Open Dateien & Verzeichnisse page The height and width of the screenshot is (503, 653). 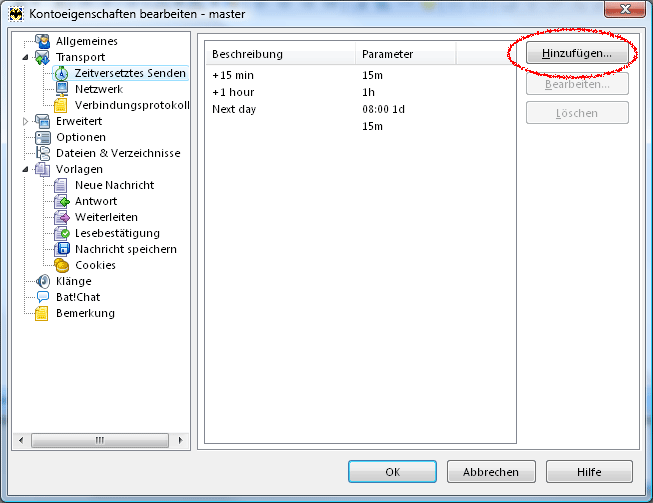[118, 153]
